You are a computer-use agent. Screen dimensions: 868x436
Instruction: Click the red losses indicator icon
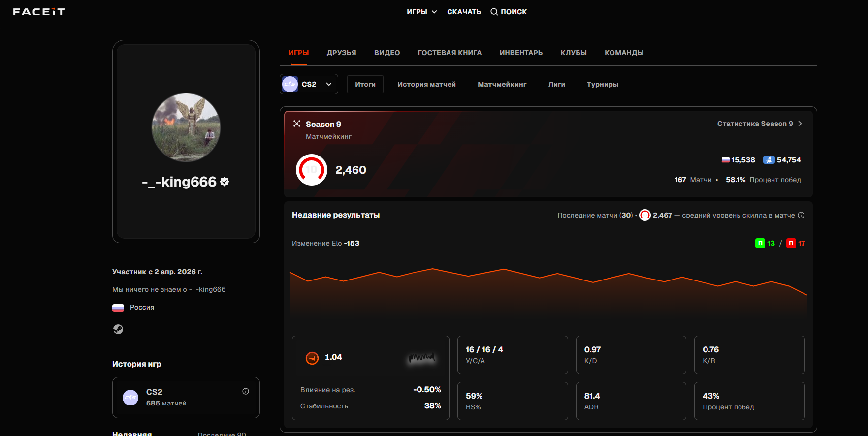point(791,243)
